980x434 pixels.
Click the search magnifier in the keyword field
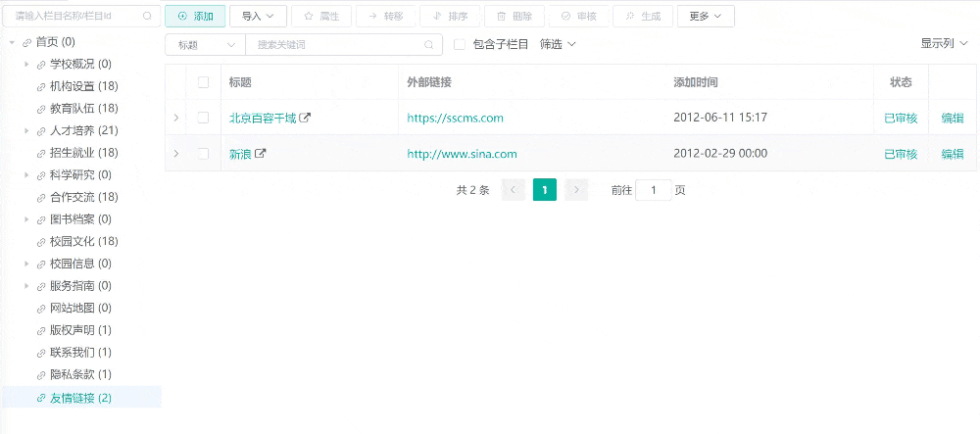tap(428, 45)
